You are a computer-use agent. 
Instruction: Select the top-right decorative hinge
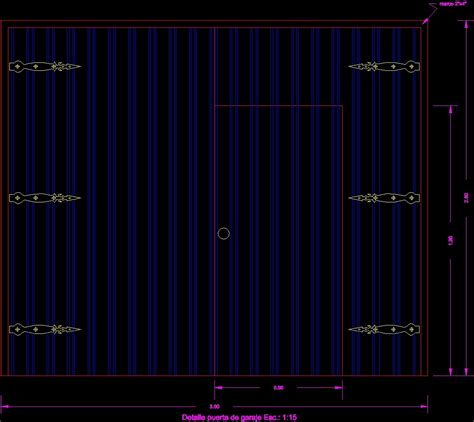(x=384, y=66)
